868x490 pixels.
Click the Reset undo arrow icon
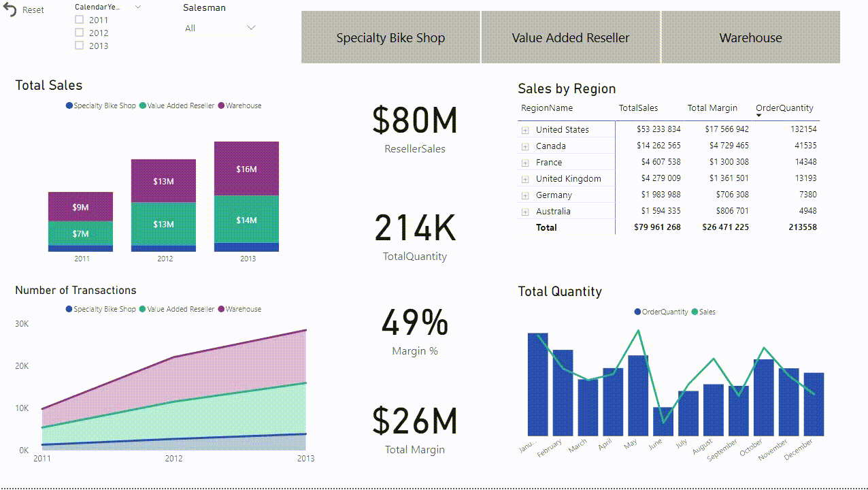10,10
